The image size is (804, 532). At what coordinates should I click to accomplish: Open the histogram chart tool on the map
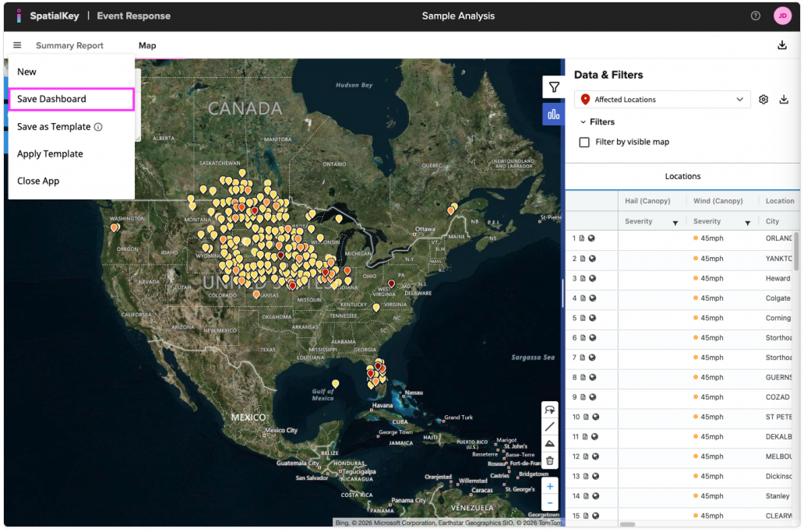pyautogui.click(x=554, y=114)
